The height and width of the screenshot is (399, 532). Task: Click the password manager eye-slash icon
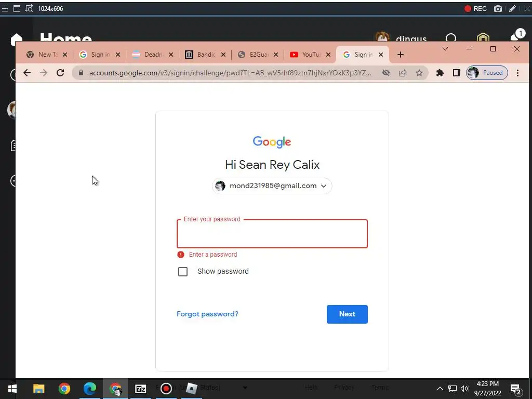coord(386,73)
